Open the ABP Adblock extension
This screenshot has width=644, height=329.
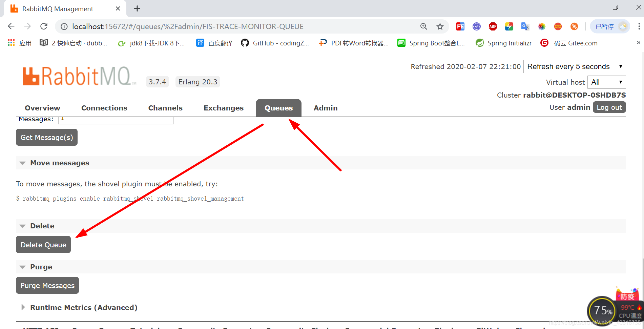pyautogui.click(x=493, y=26)
